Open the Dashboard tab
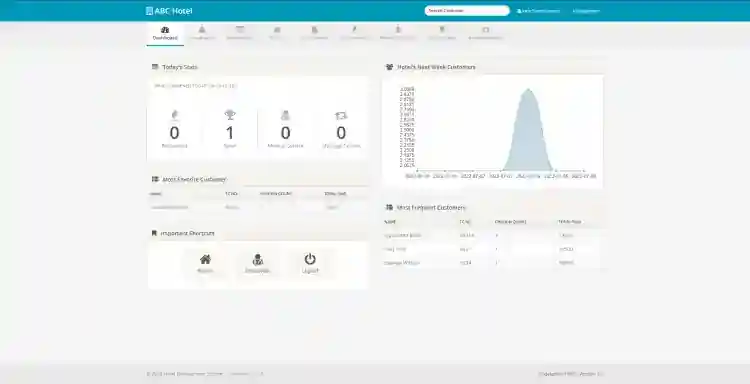 165,33
